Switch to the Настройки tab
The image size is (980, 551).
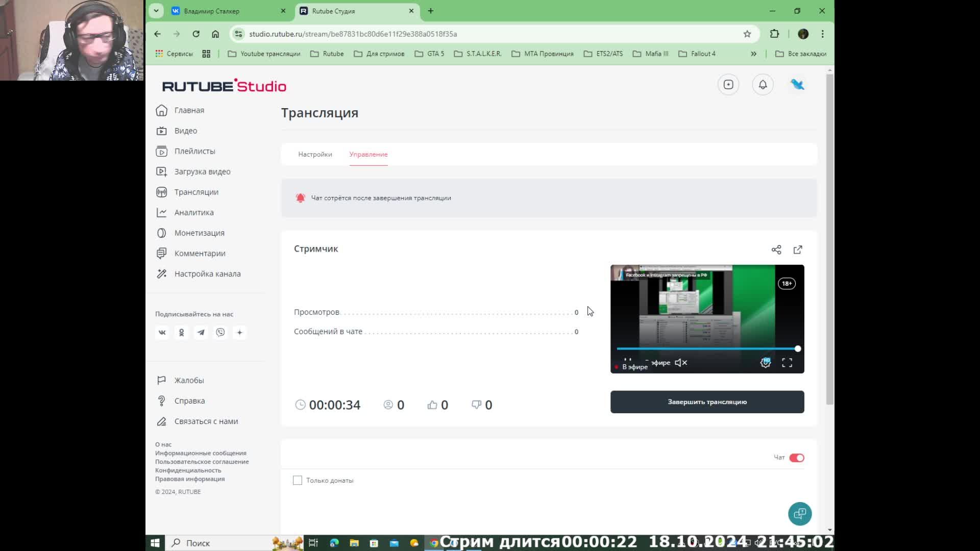click(315, 154)
